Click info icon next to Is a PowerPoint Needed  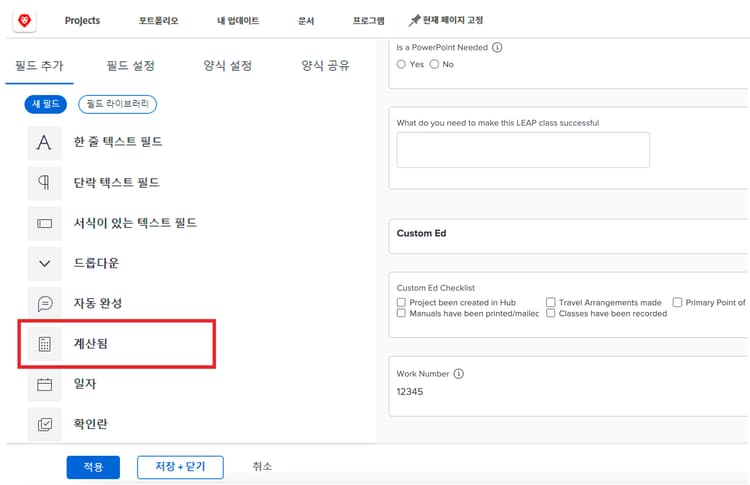[497, 47]
